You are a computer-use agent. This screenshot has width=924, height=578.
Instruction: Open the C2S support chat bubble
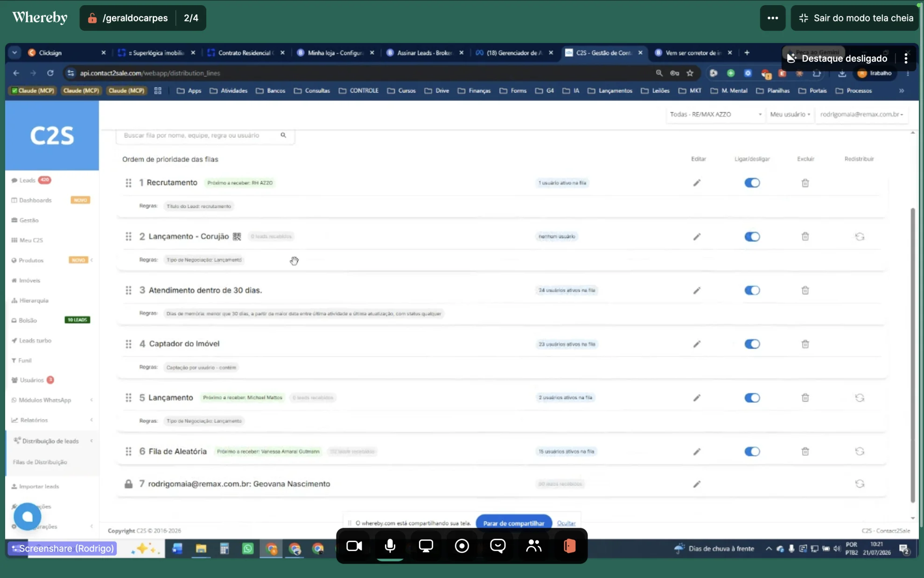[28, 516]
